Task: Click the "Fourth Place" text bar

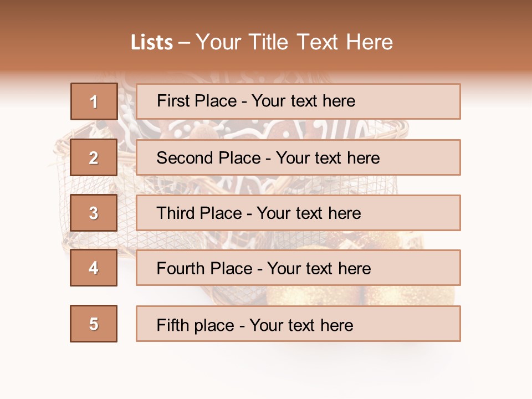Action: click(298, 268)
